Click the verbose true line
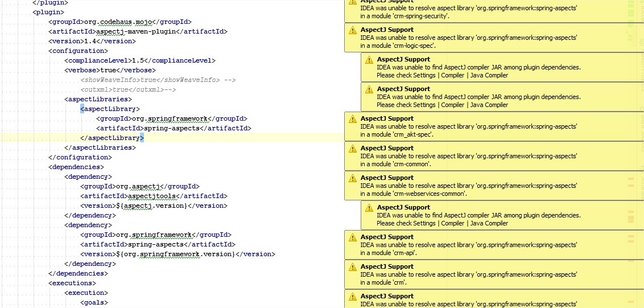 tap(110, 70)
